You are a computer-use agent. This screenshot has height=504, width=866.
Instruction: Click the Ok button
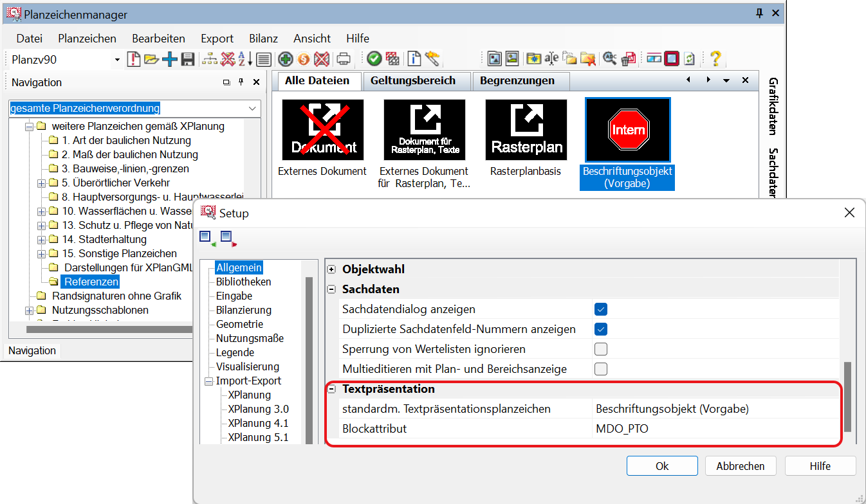click(662, 466)
